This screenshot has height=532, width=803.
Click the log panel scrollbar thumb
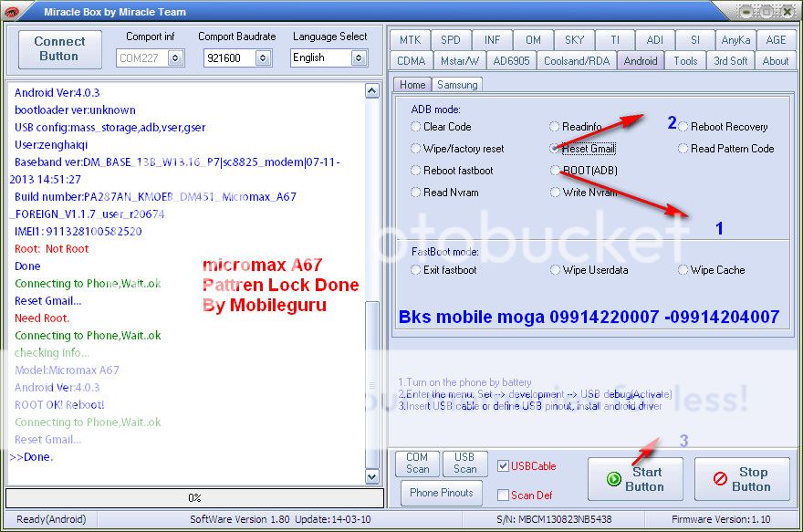pyautogui.click(x=372, y=384)
